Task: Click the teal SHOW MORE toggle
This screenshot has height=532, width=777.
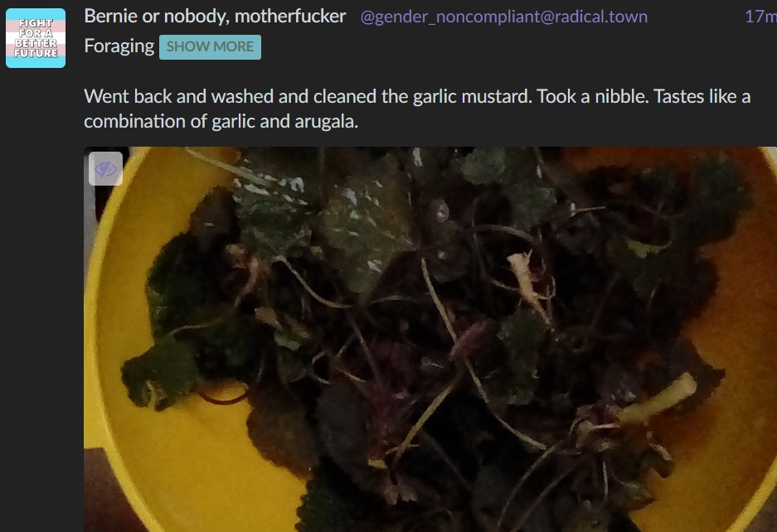Action: click(x=210, y=47)
